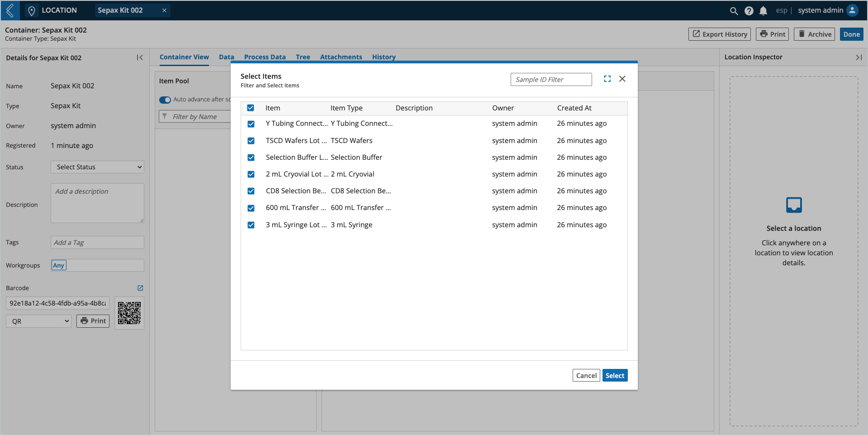Sort by the Item Type column header
Viewport: 868px width, 435px height.
(346, 108)
